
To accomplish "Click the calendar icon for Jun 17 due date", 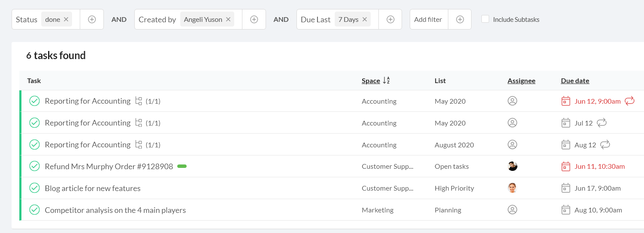I will click(566, 188).
